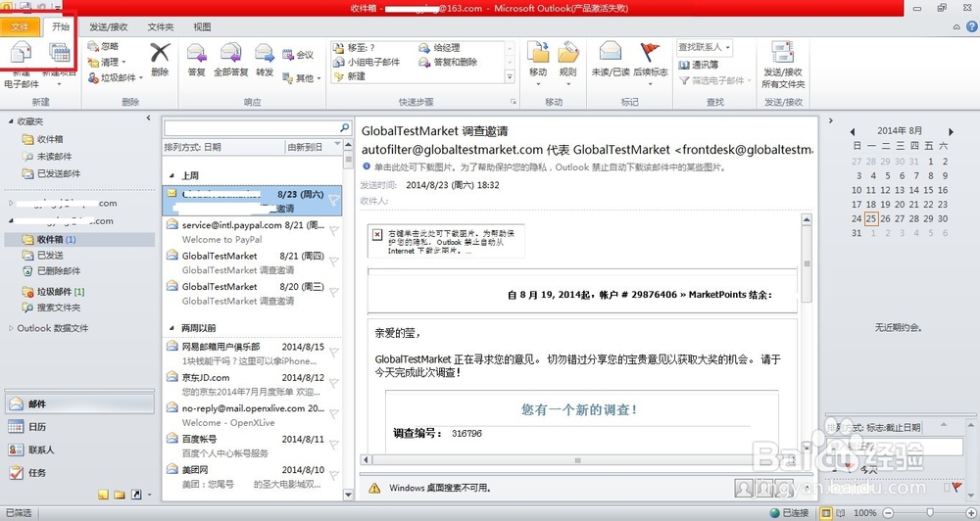The width and height of the screenshot is (980, 521).
Task: Select August 25 in the calendar
Action: tap(870, 218)
